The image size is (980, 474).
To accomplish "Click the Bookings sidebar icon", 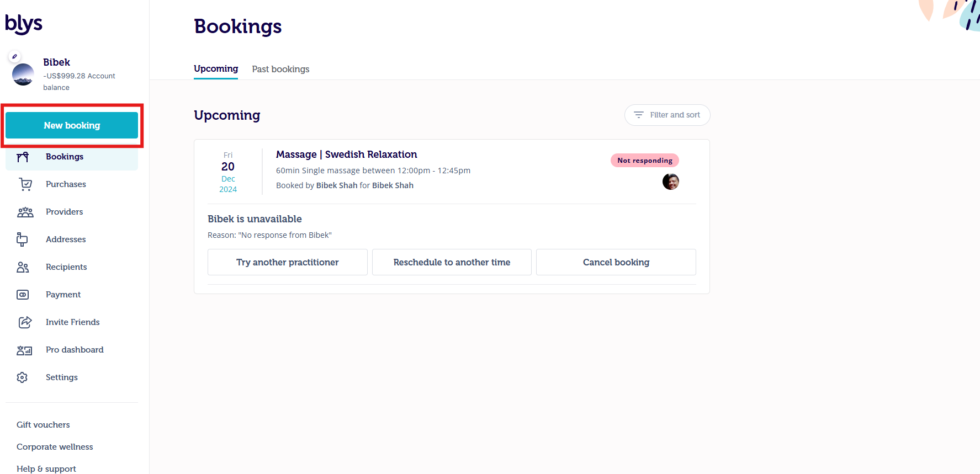I will 23,157.
